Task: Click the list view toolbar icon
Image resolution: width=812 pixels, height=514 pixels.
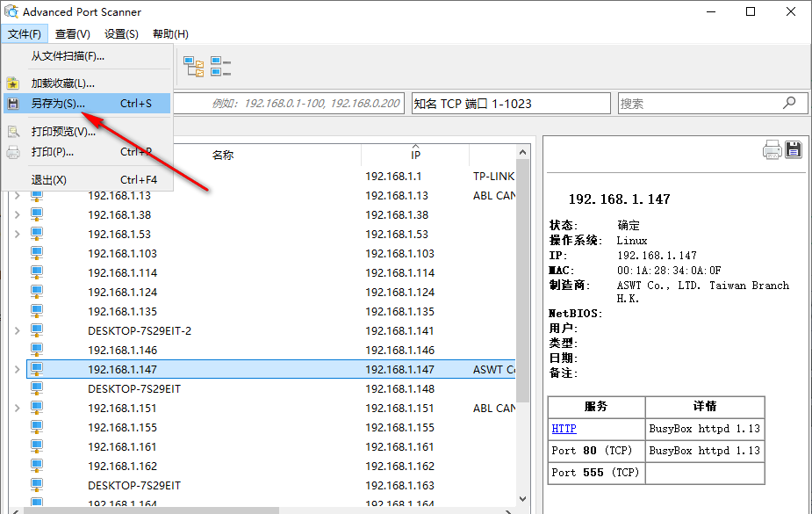Action: coord(221,65)
